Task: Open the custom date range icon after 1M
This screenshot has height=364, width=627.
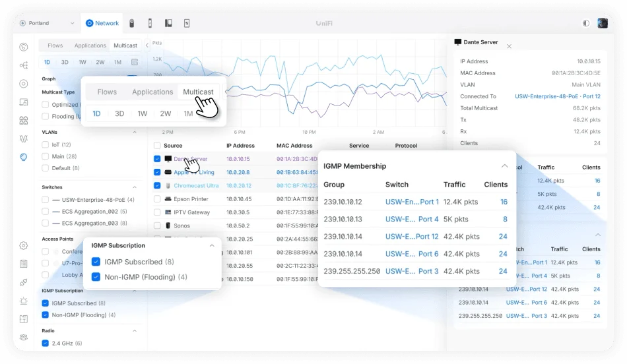Action: click(135, 62)
